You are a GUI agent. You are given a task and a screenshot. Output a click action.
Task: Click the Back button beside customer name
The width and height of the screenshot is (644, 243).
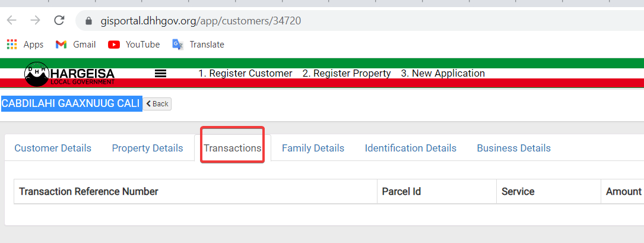[157, 104]
